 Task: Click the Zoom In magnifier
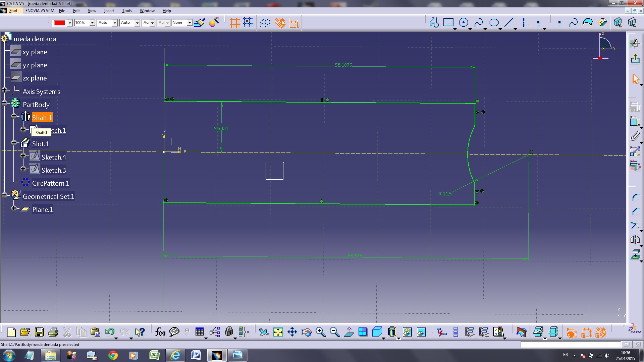coord(320,332)
